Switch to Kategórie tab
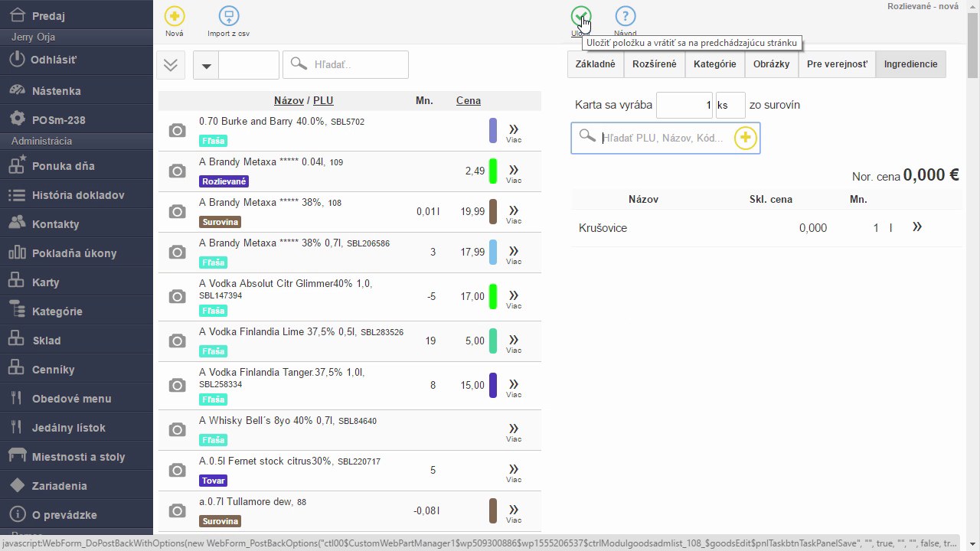Screen dimensions: 980x551 click(x=715, y=64)
